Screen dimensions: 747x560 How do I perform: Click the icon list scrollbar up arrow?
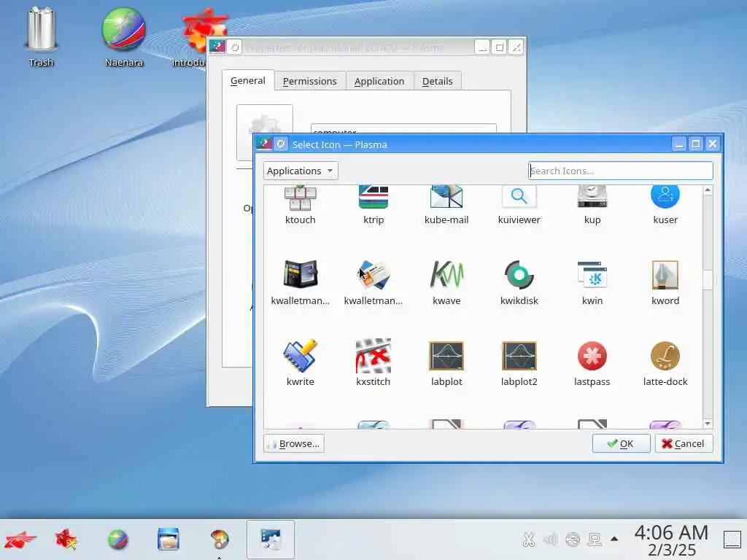pos(708,190)
